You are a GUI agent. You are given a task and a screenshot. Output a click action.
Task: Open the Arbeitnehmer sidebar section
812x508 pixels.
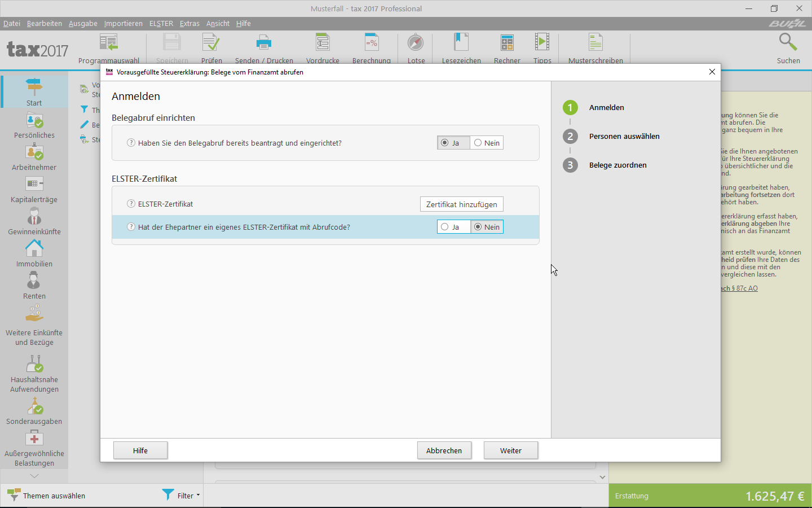34,157
